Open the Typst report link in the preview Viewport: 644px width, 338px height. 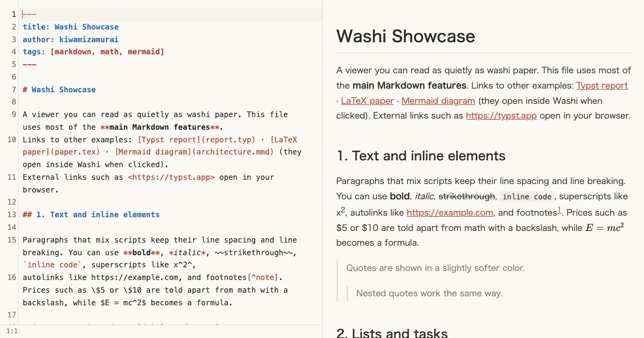602,85
